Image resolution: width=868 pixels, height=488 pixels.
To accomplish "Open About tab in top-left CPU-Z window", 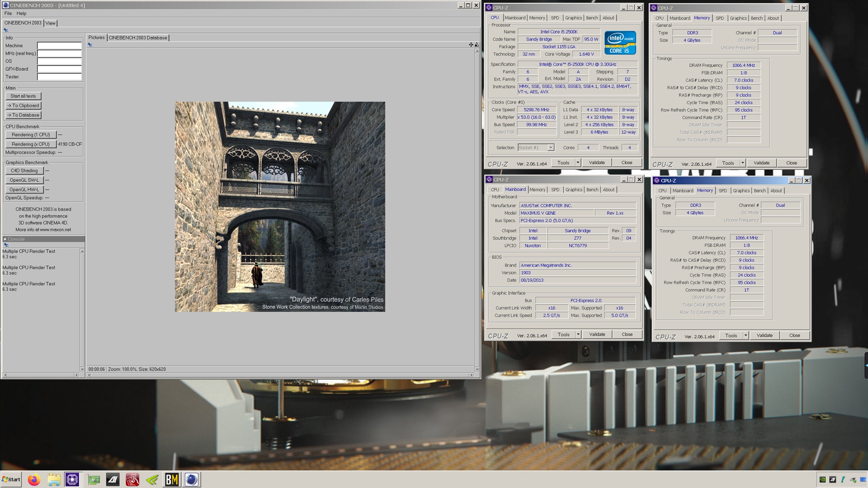I will pos(608,18).
